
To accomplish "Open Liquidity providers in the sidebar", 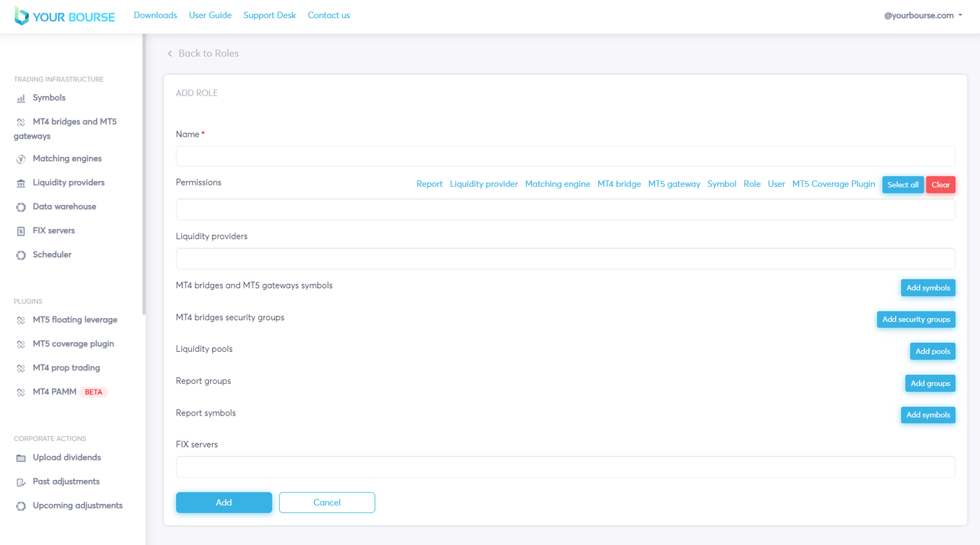I will tap(68, 183).
